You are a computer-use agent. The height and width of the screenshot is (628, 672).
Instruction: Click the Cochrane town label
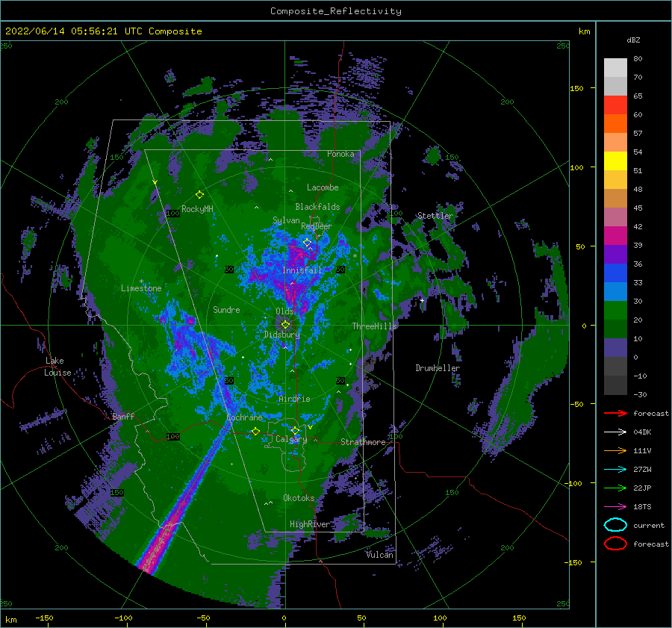[x=244, y=417]
